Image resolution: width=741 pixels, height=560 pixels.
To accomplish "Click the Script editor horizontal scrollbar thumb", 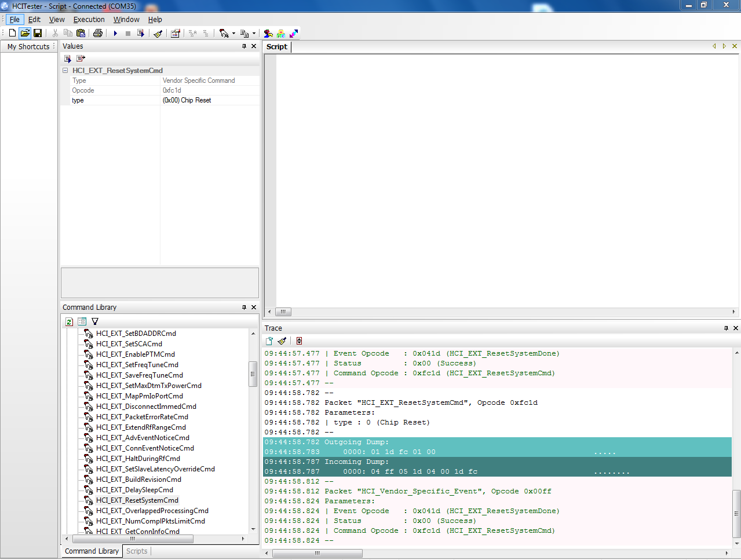I will click(283, 312).
